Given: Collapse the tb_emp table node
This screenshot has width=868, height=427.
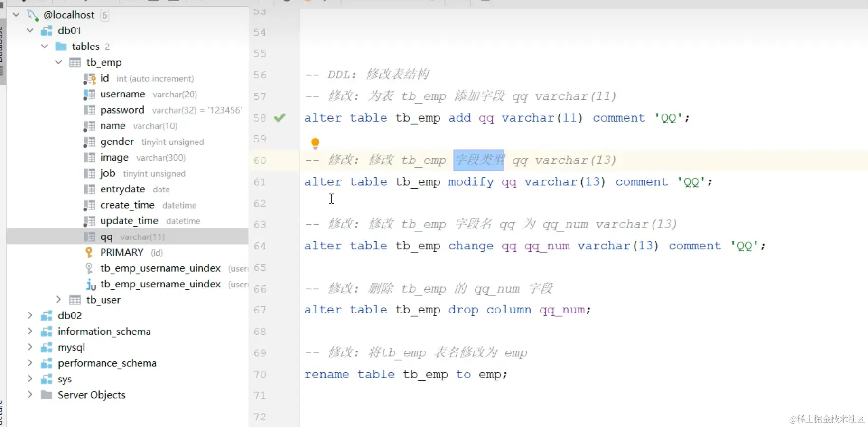Looking at the screenshot, I should click(x=59, y=62).
